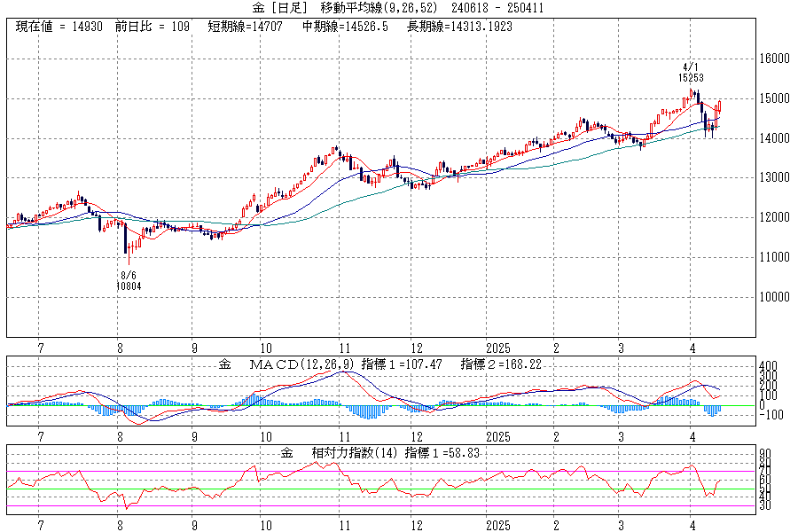Click the high price label "15253"
This screenshot has width=798, height=532.
point(691,78)
